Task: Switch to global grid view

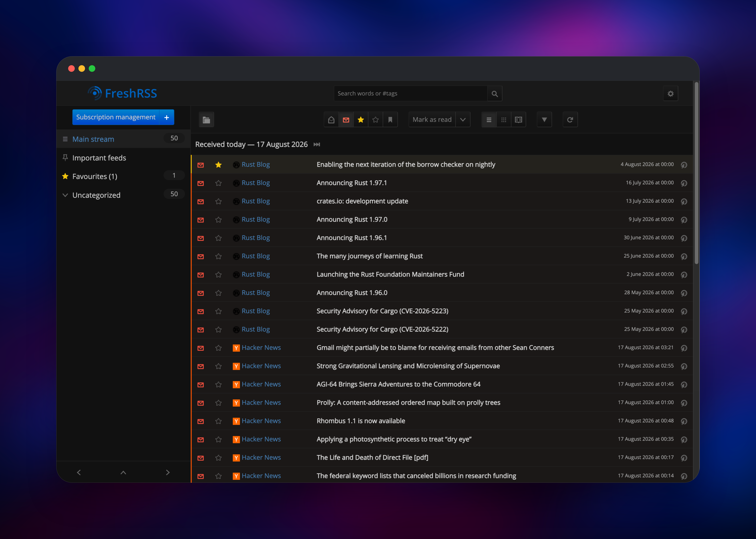Action: [x=504, y=120]
